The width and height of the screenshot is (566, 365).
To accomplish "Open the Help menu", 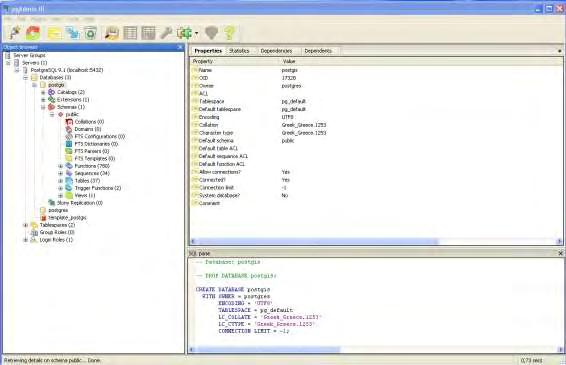I will click(89, 19).
